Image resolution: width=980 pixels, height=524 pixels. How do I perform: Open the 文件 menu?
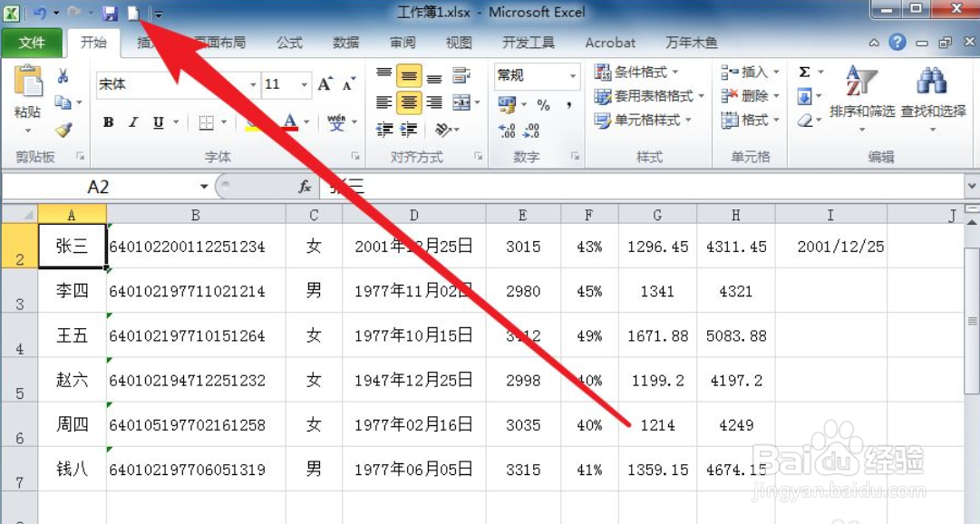[x=33, y=42]
